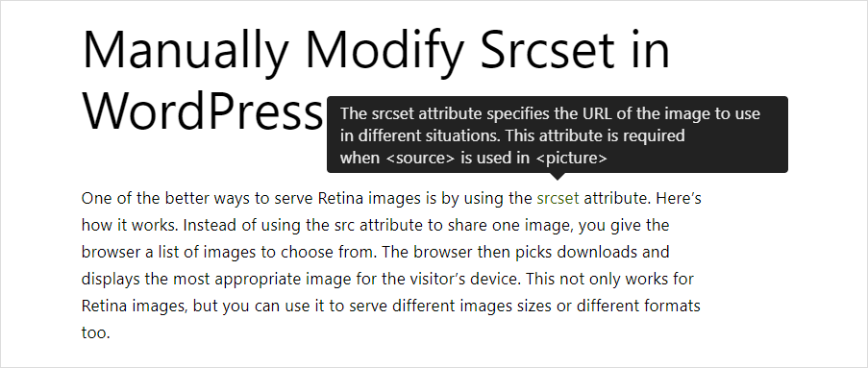868x368 pixels.
Task: Click the <picture> text in the tooltip
Action: point(571,159)
